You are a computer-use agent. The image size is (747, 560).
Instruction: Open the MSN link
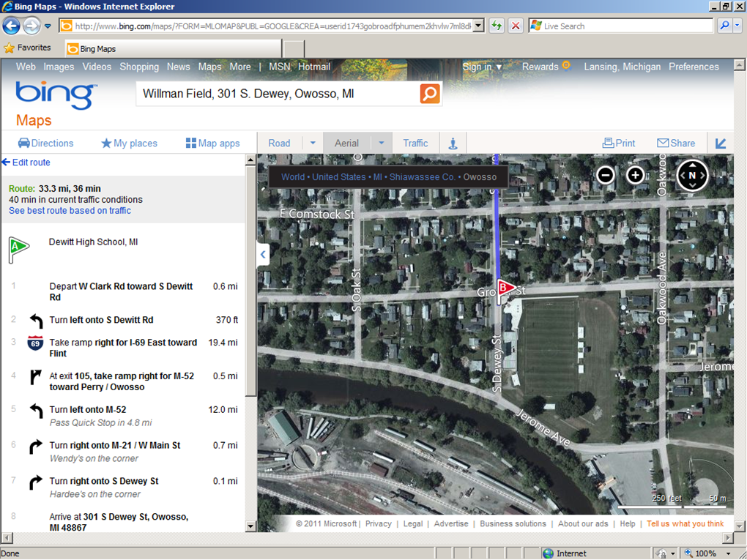(279, 67)
